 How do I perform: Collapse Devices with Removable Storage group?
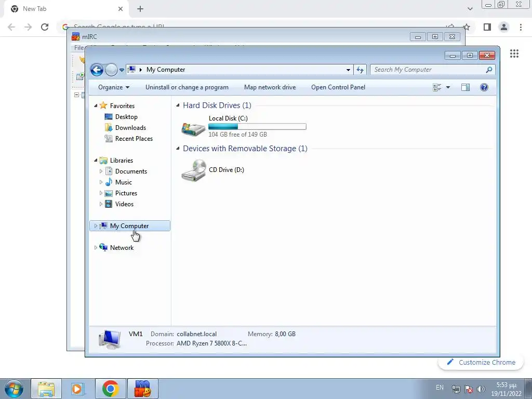point(178,149)
